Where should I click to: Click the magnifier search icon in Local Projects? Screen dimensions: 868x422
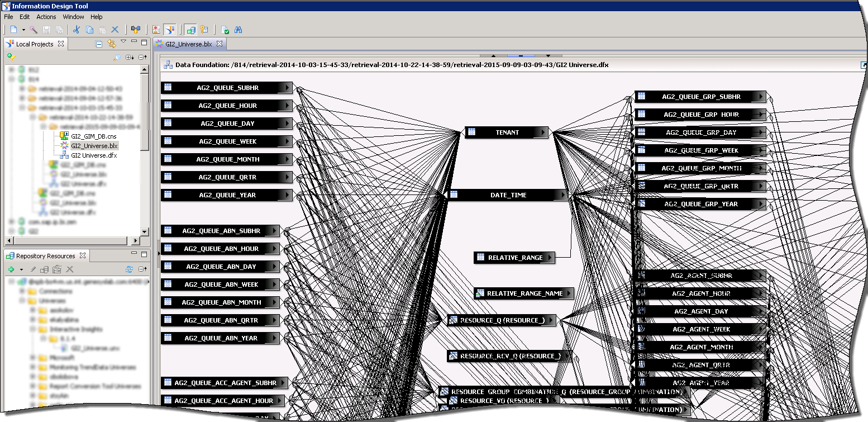[x=117, y=57]
